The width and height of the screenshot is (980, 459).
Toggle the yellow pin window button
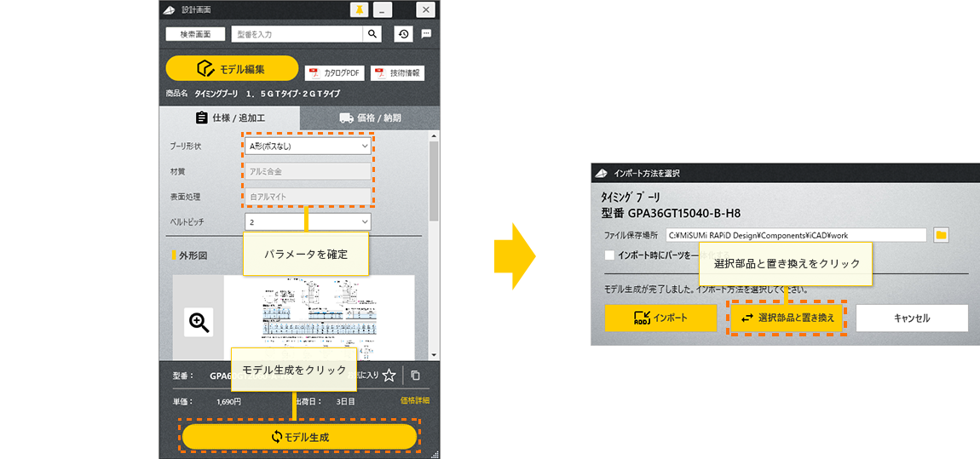click(359, 9)
